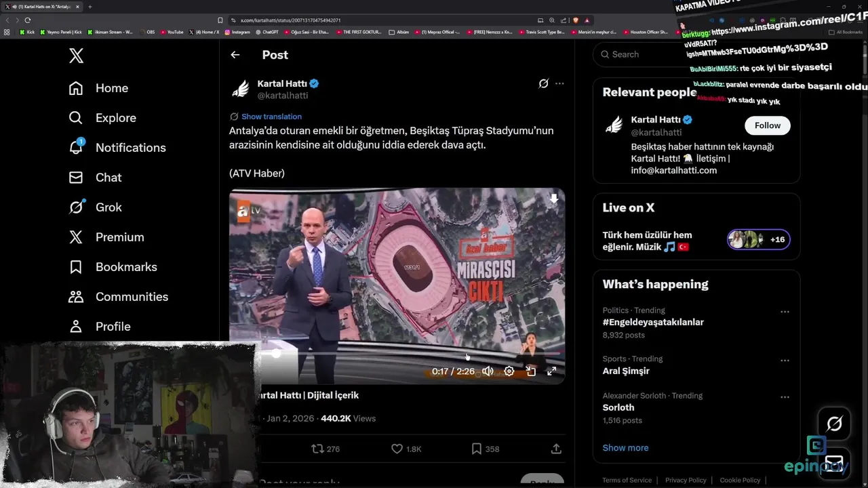Click the @kartalhatti handle on the post

pyautogui.click(x=283, y=96)
